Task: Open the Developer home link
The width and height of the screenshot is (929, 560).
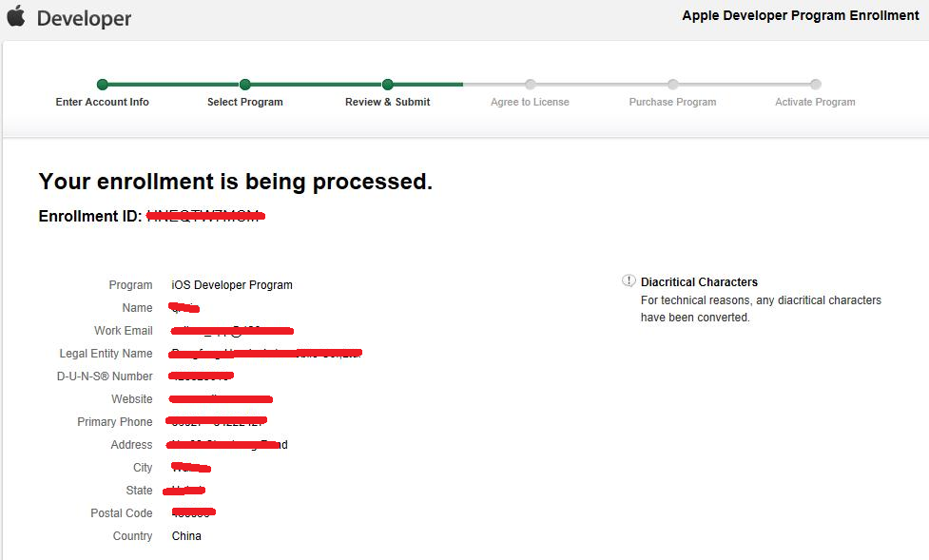Action: (84, 18)
